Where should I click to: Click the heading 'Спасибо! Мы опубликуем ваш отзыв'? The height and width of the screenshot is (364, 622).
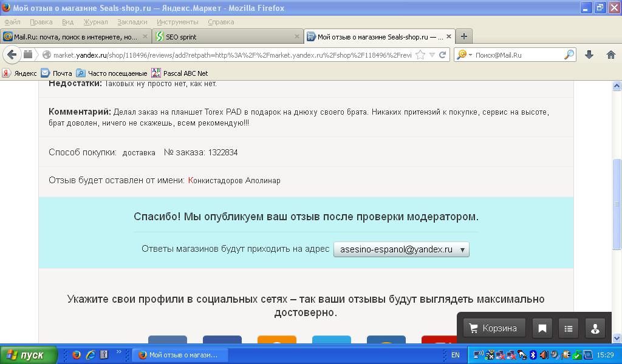pos(306,217)
